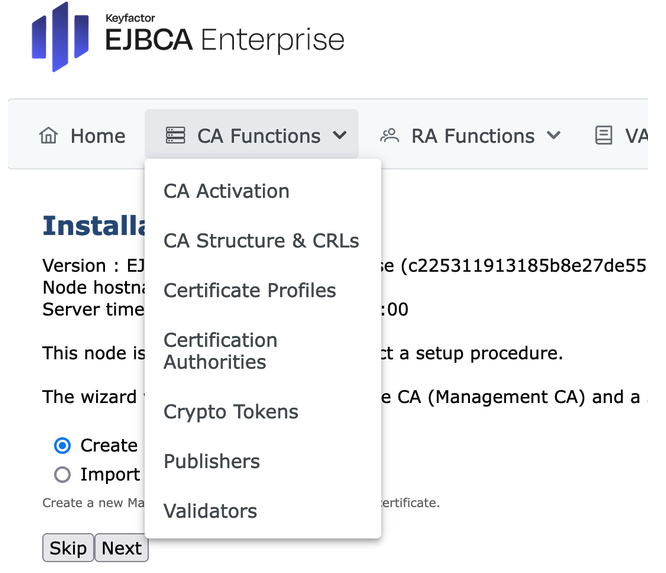This screenshot has height=573, width=666.
Task: Go to Home in navigation bar
Action: coord(97,136)
